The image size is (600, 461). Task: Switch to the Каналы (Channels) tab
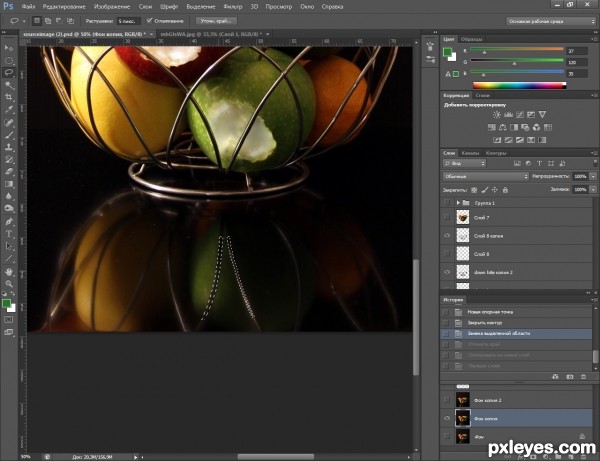pos(470,153)
